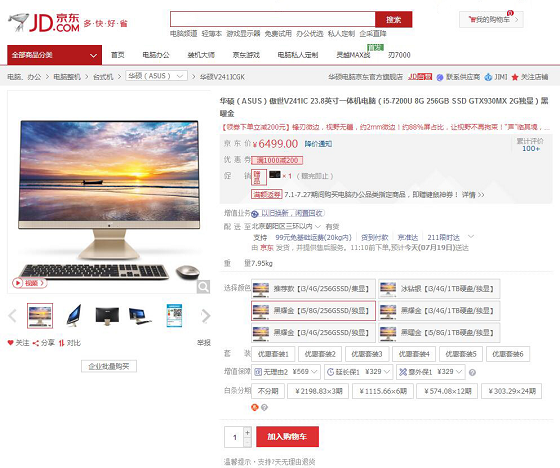
Task: Open the shopping cart icon
Action: click(x=472, y=20)
